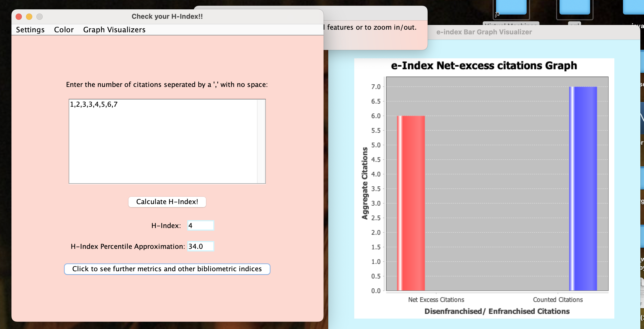644x329 pixels.
Task: Focus the e-index Bar Graph Visualizer title bar
Action: point(484,32)
